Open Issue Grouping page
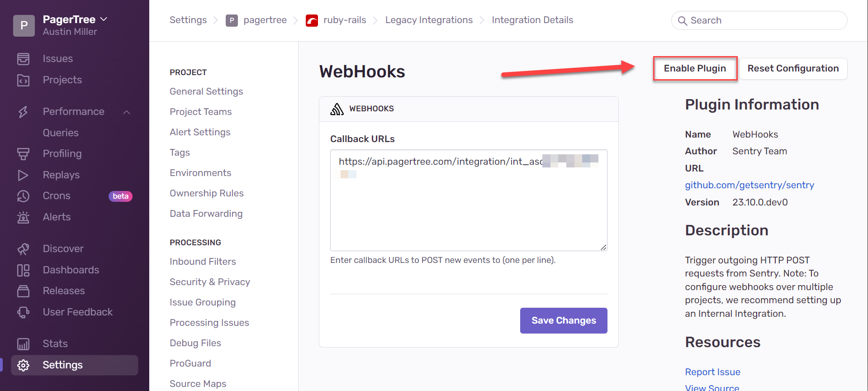The image size is (868, 391). pyautogui.click(x=203, y=302)
